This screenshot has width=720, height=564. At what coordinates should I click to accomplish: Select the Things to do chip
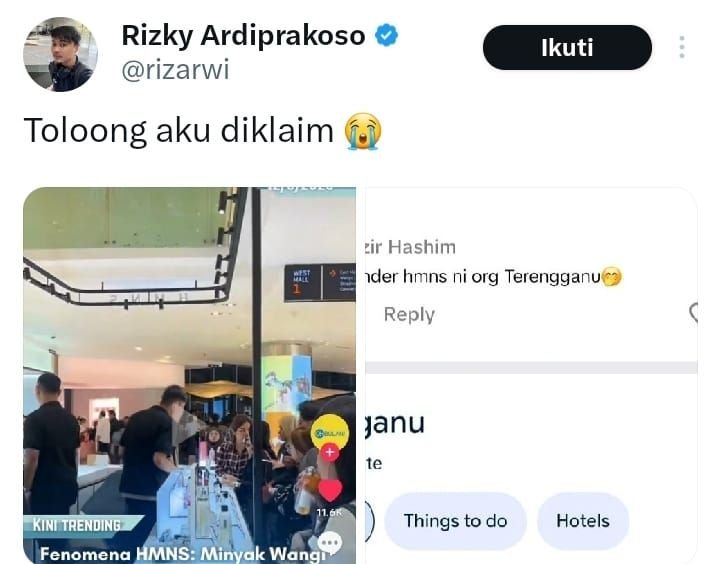point(455,521)
